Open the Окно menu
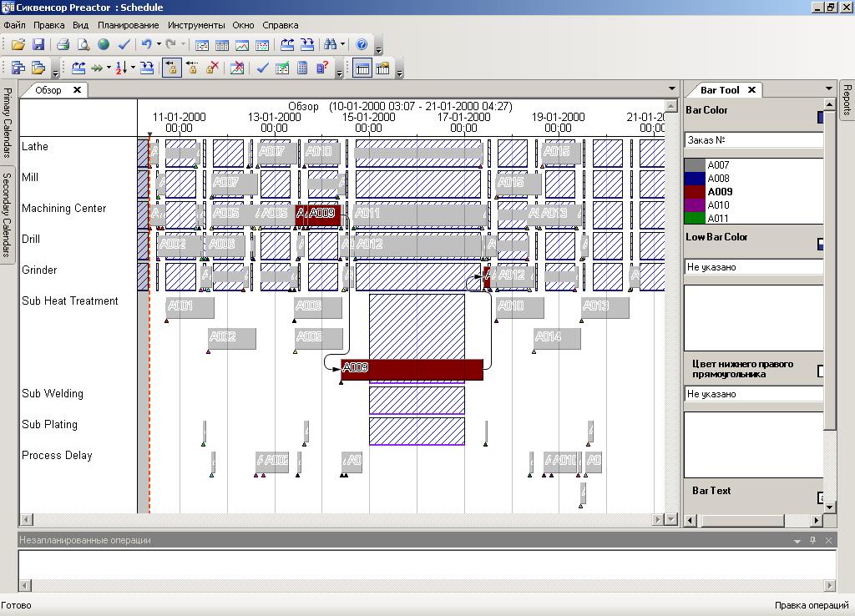The height and width of the screenshot is (616, 855). (243, 25)
